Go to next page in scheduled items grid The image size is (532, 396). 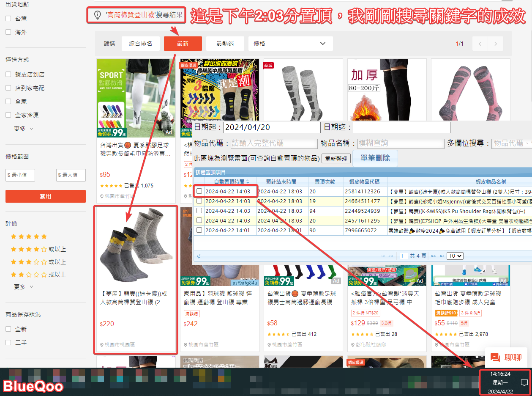click(x=433, y=256)
